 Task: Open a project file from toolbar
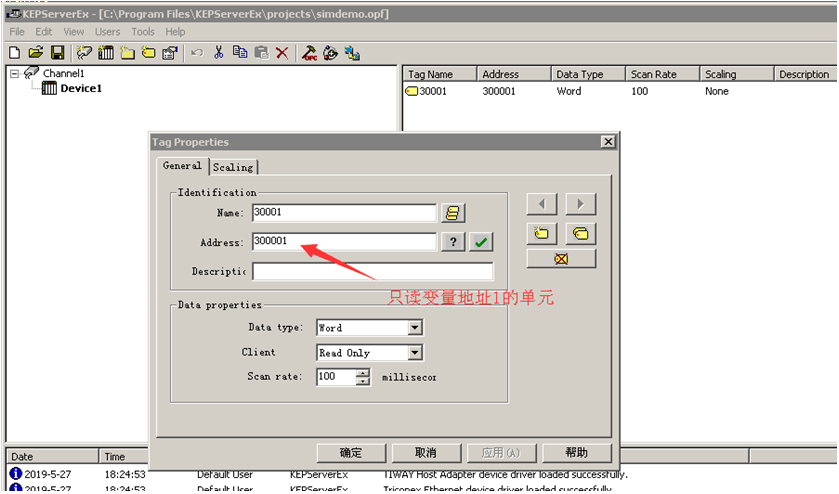point(36,52)
